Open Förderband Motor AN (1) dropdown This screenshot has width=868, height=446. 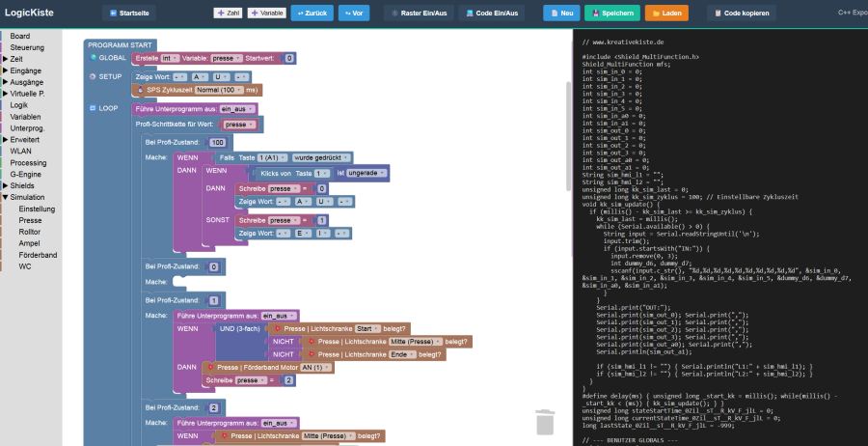(315, 368)
